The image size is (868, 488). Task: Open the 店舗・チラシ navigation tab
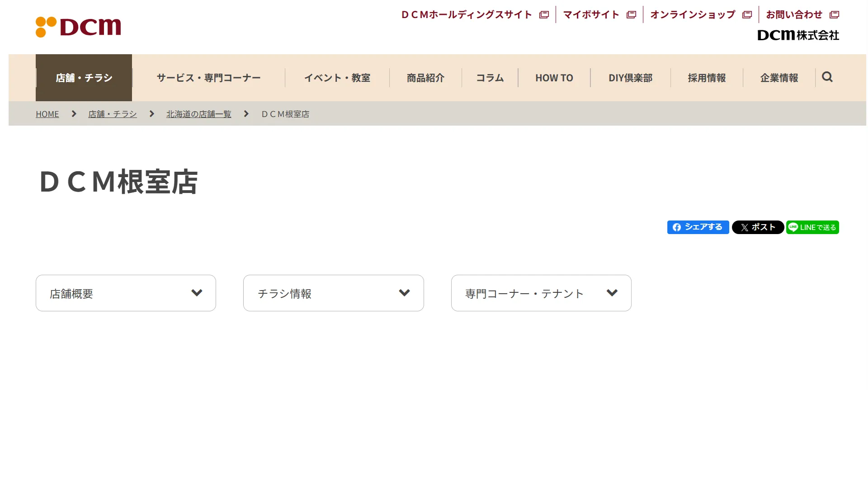pos(84,78)
